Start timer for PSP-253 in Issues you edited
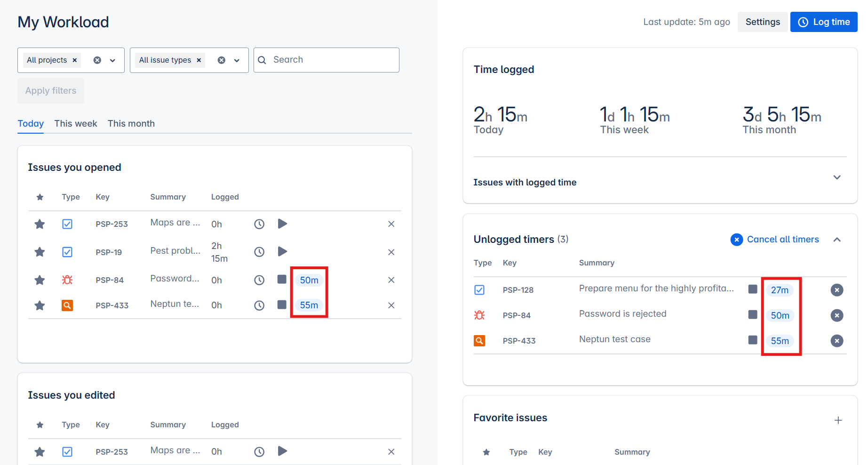This screenshot has width=868, height=465. (282, 451)
